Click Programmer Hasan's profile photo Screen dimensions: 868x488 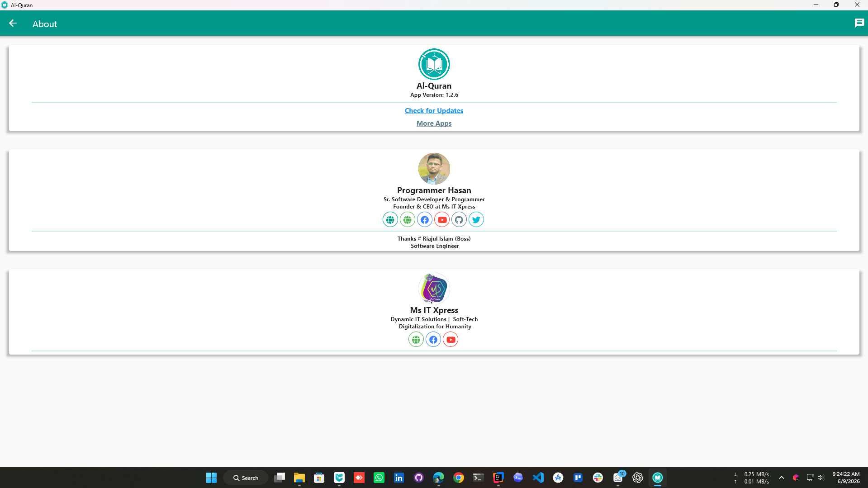pos(434,169)
